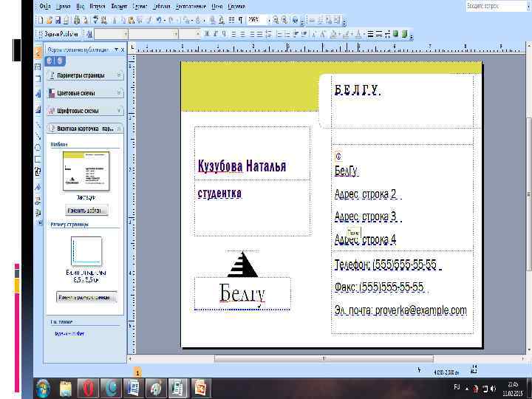The width and height of the screenshot is (532, 399).
Task: Click the Paste icon in toolbar
Action: (x=132, y=21)
